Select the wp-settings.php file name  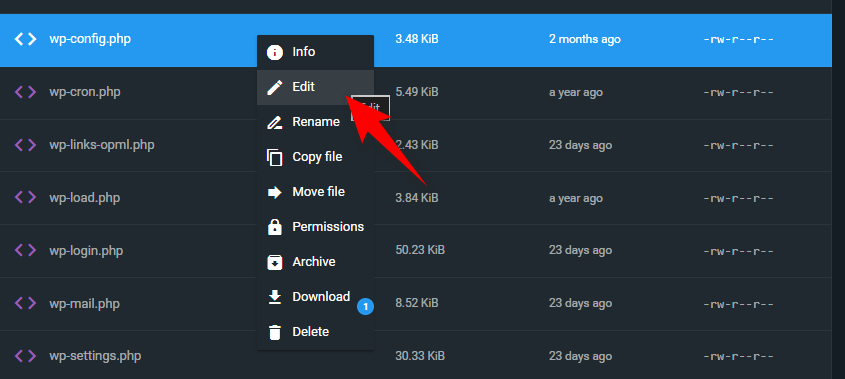95,356
